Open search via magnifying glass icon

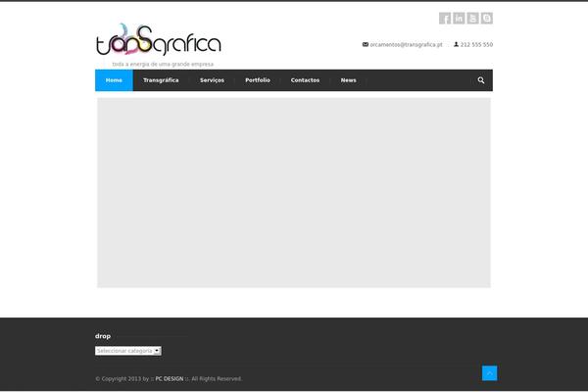[x=481, y=80]
